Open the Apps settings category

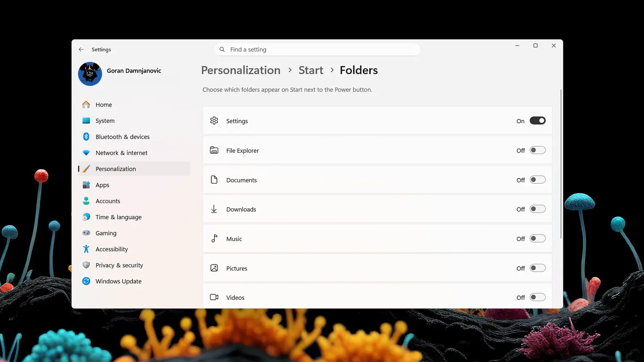coord(134,185)
